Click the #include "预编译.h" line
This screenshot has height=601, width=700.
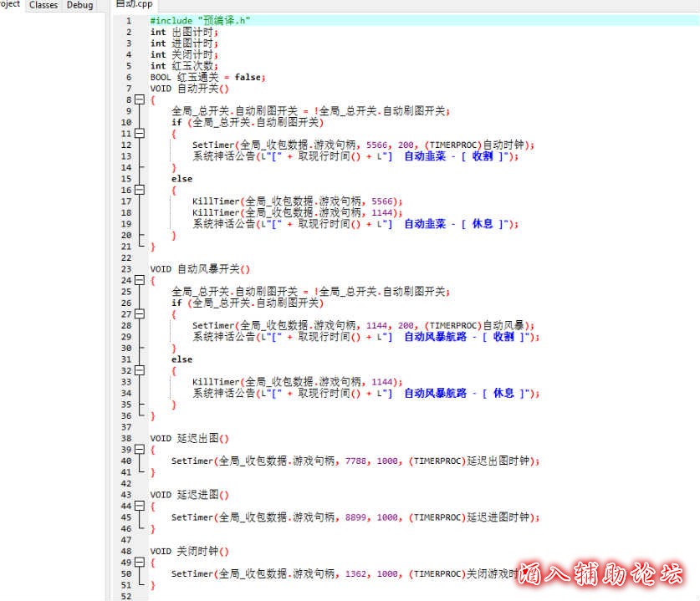200,21
